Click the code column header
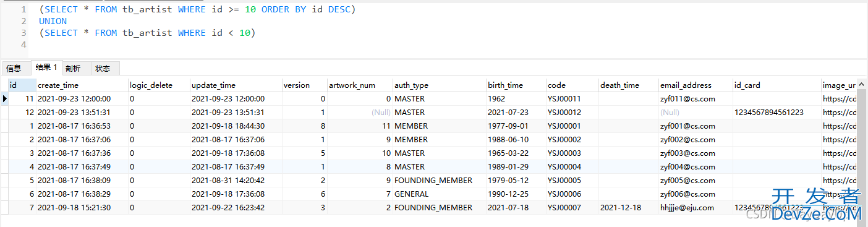Viewport: 868px width, 227px height. coord(572,85)
